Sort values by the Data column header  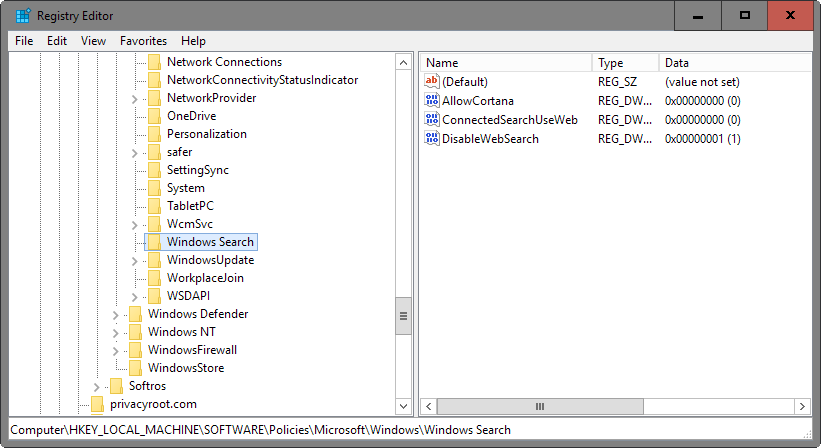tap(735, 63)
